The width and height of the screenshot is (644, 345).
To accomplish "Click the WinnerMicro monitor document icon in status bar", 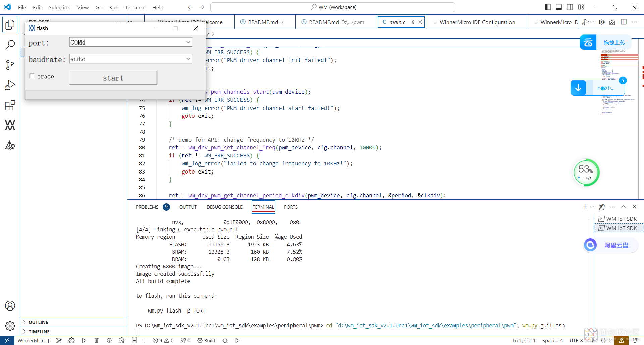I will point(135,340).
